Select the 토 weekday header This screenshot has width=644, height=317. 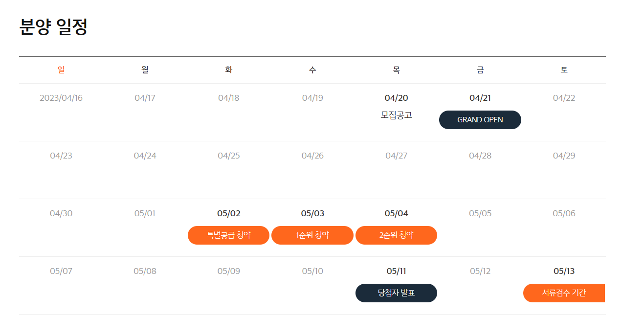pos(564,70)
